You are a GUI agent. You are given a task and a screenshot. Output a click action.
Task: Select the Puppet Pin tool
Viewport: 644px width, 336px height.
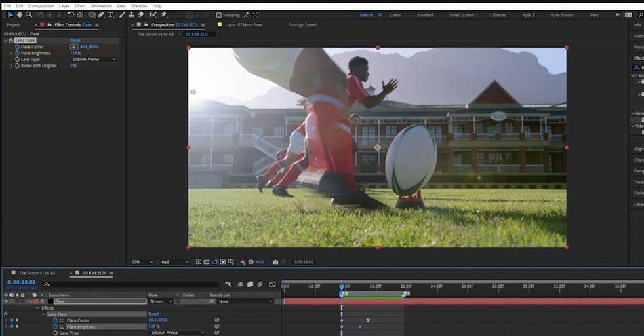click(x=163, y=15)
